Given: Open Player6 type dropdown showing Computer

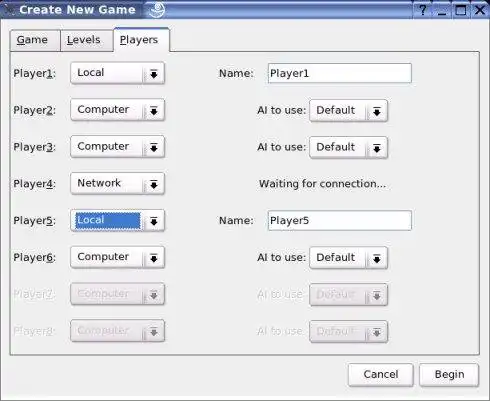Looking at the screenshot, I should pyautogui.click(x=117, y=257).
